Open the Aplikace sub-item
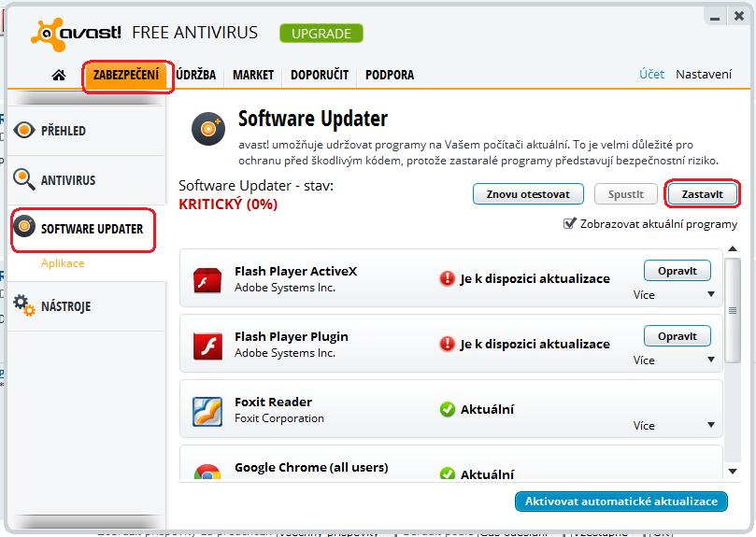The width and height of the screenshot is (756, 537). click(63, 263)
